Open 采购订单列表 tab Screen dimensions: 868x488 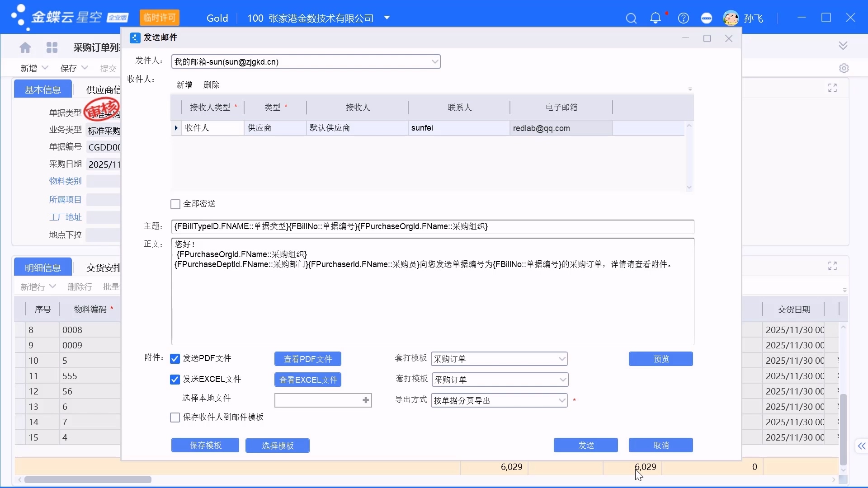(x=97, y=47)
